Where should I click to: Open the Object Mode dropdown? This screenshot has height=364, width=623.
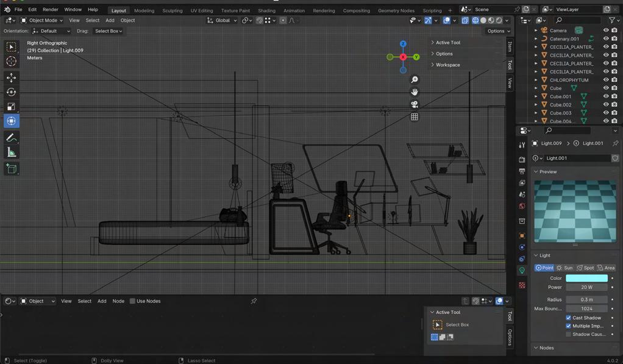(41, 20)
